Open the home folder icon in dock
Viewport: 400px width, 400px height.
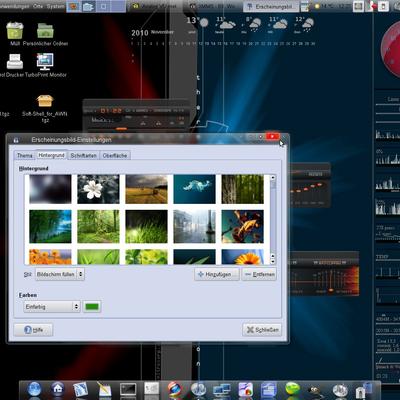coord(58,389)
